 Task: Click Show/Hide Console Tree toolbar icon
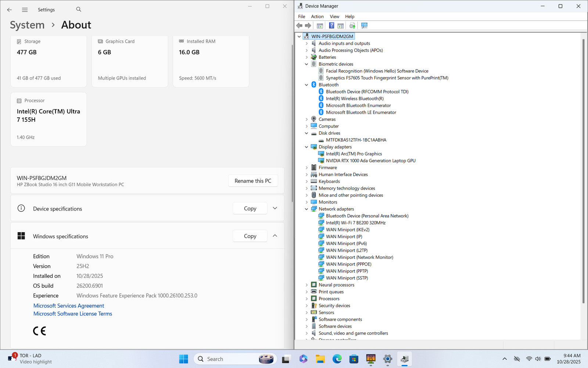click(x=320, y=25)
